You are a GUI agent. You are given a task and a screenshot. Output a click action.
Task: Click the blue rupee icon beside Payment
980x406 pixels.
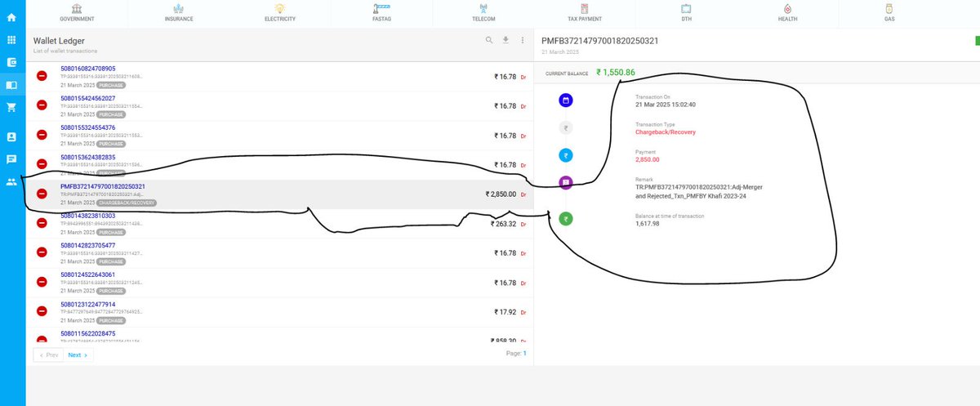(566, 155)
